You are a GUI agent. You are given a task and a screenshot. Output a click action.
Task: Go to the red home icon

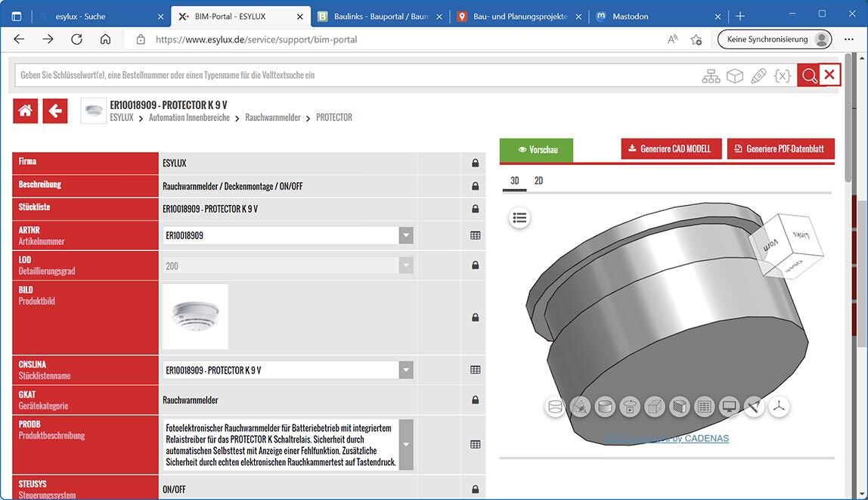[26, 110]
